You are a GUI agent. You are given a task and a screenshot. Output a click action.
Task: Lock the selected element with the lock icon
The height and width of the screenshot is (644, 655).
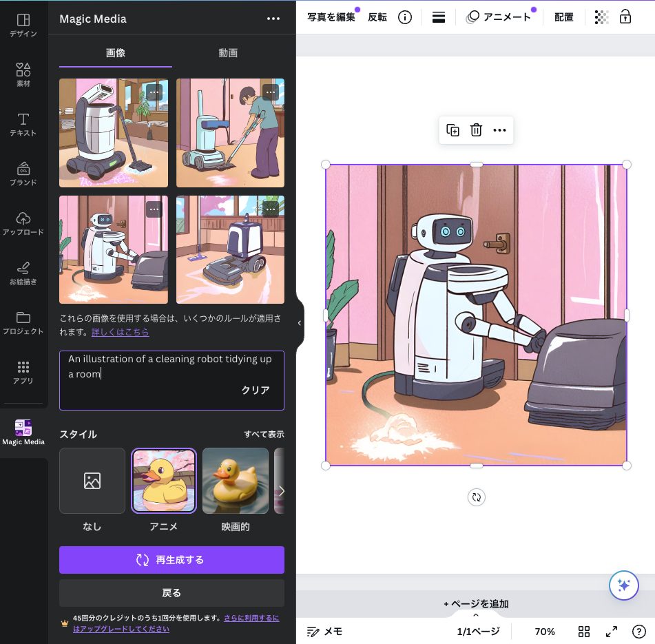tap(625, 17)
